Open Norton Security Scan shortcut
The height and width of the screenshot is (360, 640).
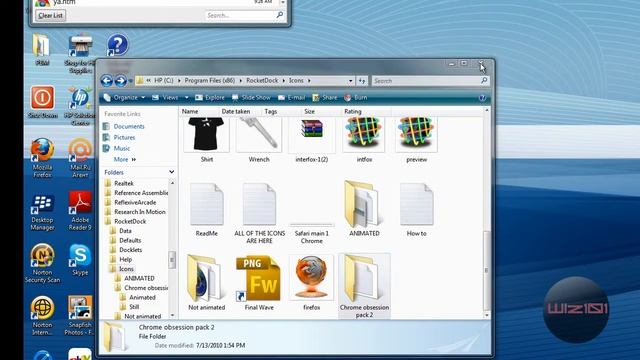click(42, 264)
